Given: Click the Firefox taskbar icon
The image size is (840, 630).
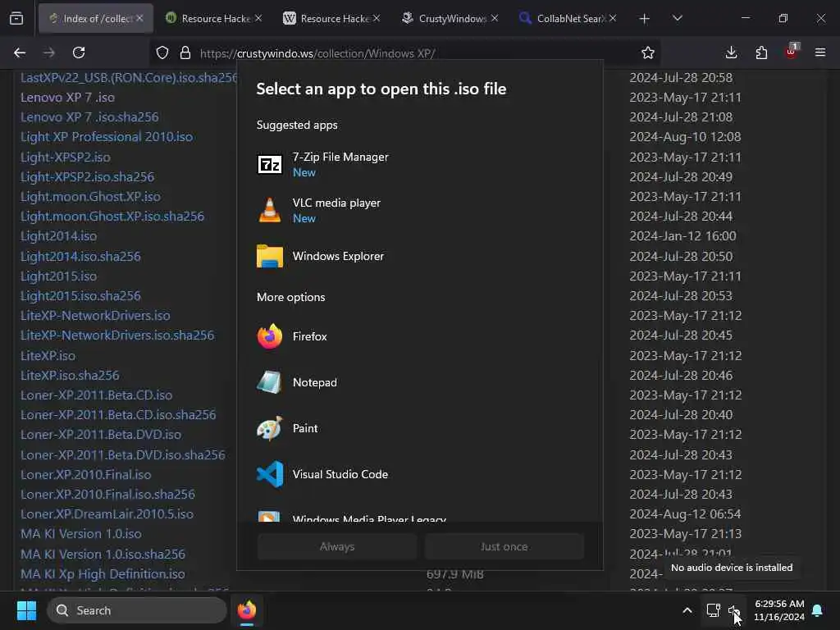Looking at the screenshot, I should tap(247, 610).
